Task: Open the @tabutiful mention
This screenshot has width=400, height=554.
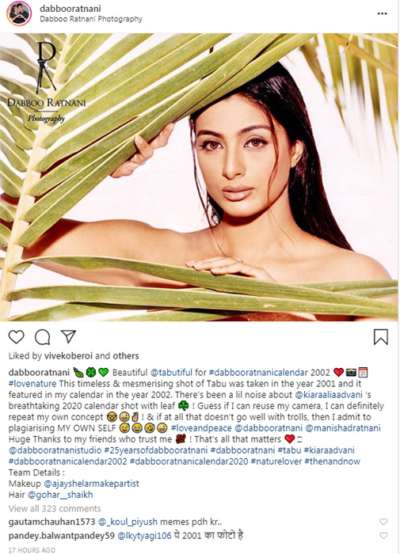Action: click(x=171, y=372)
